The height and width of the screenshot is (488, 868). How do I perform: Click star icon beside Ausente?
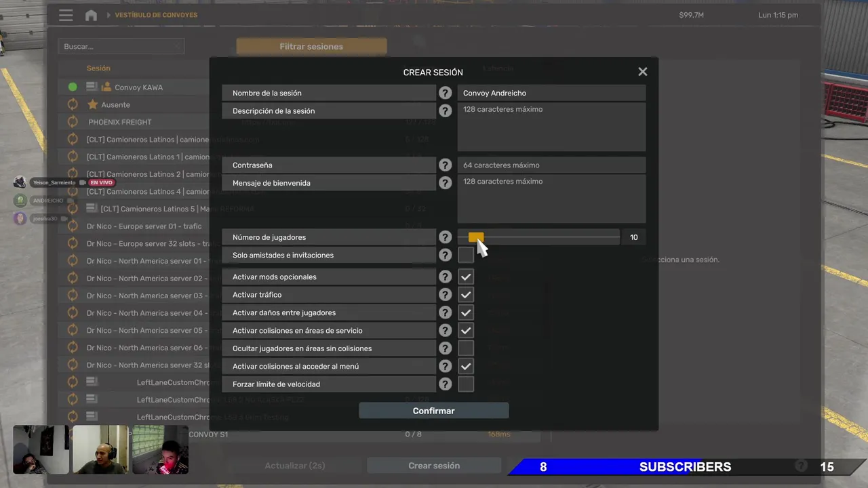click(x=93, y=104)
